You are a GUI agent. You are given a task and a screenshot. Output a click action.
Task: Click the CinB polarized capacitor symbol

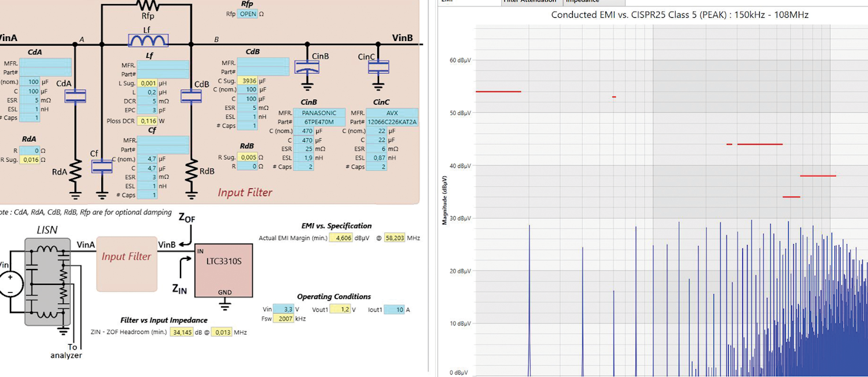307,68
